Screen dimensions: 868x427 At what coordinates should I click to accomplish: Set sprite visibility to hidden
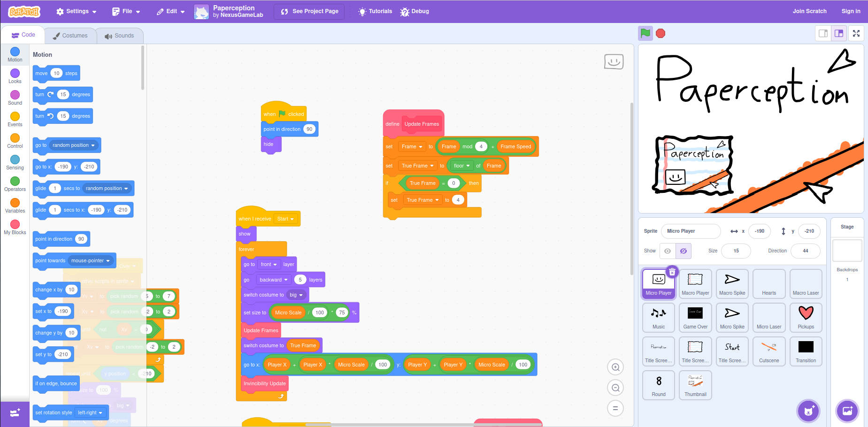[684, 251]
